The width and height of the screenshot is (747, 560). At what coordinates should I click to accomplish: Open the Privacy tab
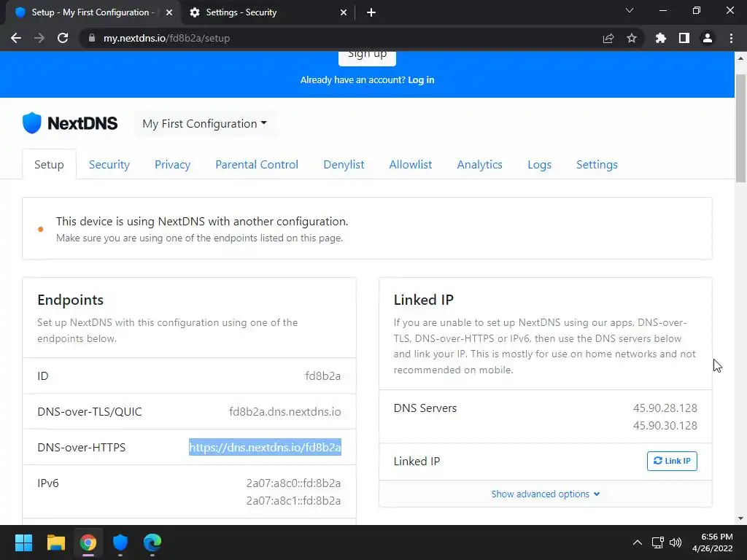172,164
